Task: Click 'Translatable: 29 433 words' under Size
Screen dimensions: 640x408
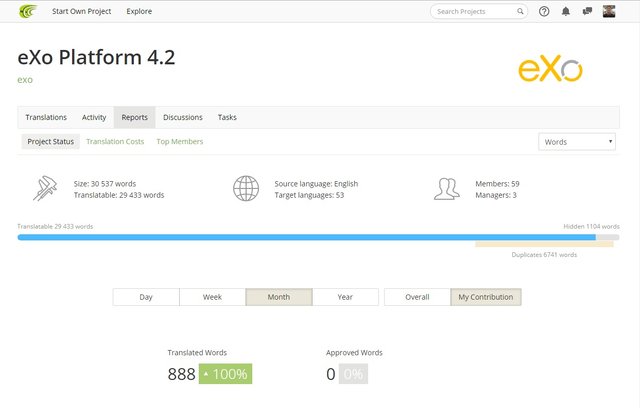Action: point(119,195)
